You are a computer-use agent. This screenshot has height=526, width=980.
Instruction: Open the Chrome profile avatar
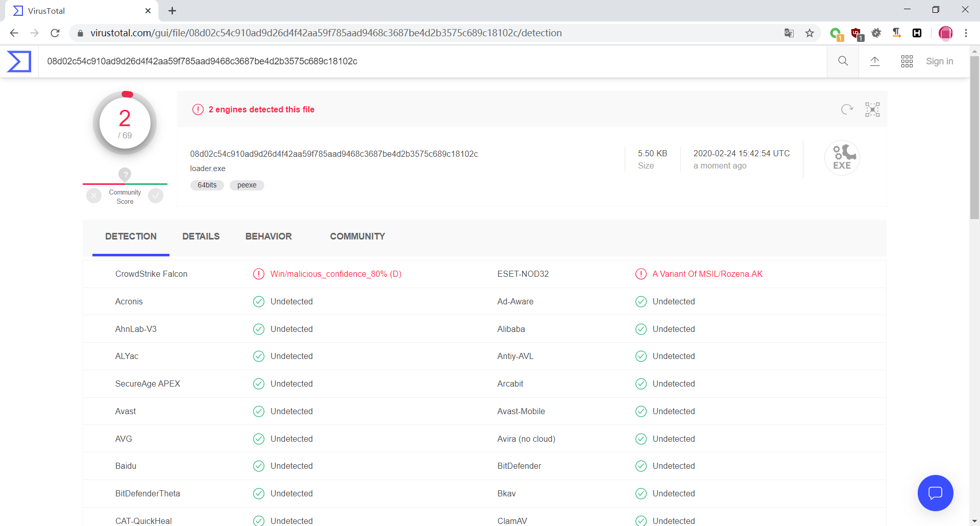click(945, 33)
